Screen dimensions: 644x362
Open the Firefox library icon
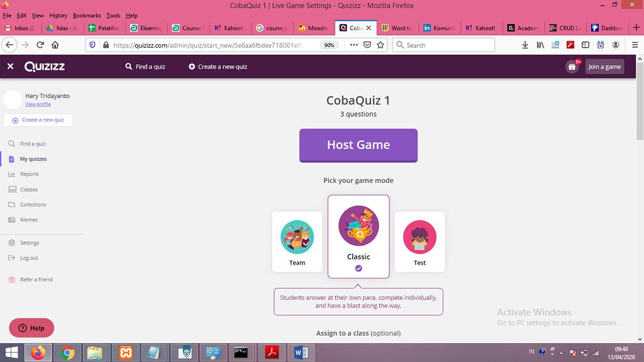coord(540,45)
